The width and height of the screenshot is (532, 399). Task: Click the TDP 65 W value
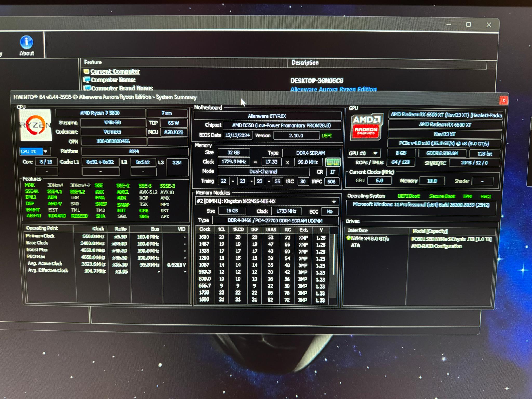click(x=174, y=123)
